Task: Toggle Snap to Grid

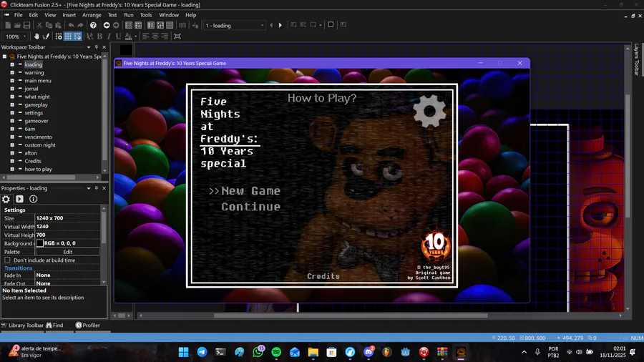Action: pyautogui.click(x=77, y=36)
